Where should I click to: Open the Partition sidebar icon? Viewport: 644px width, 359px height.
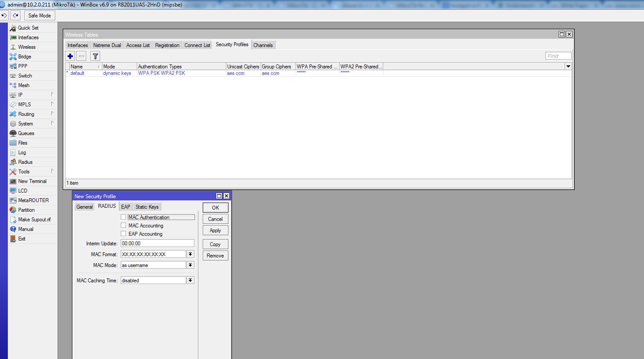(x=13, y=210)
